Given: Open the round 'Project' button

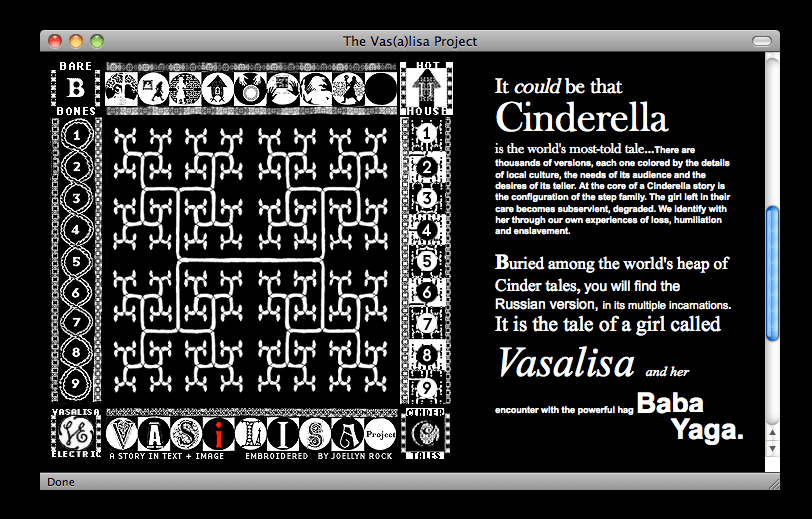Looking at the screenshot, I should point(380,434).
